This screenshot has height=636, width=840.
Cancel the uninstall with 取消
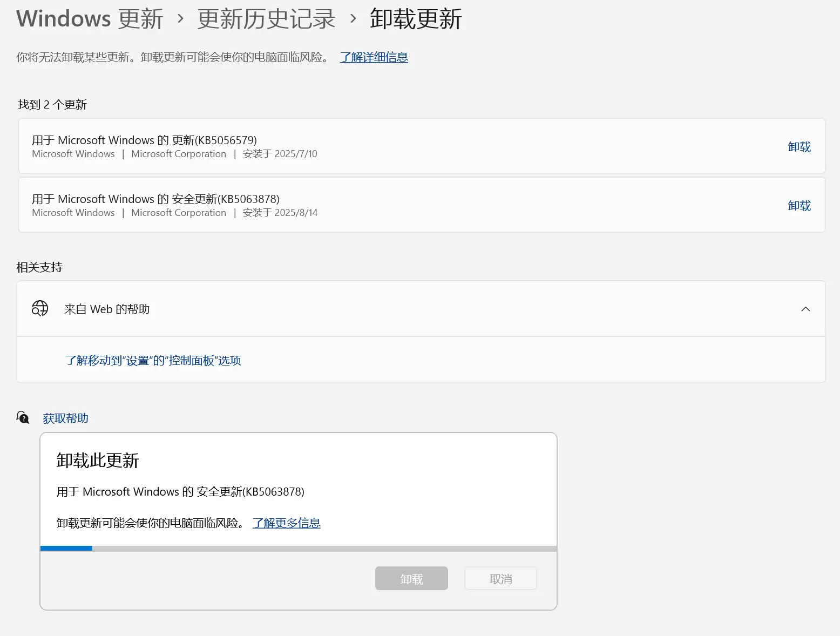[499, 578]
